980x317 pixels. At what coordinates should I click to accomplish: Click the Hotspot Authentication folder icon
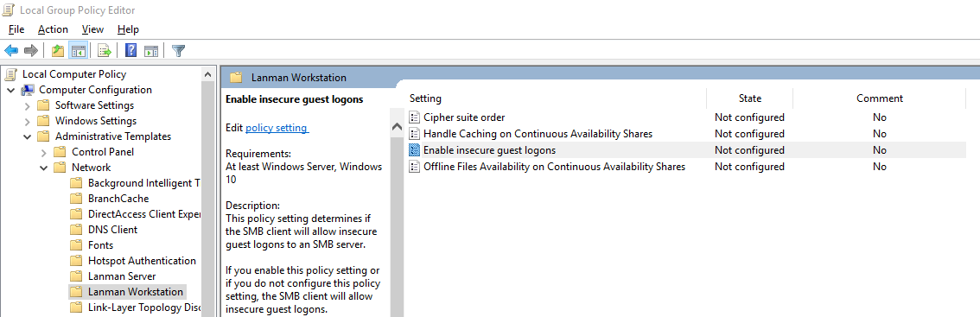click(77, 261)
